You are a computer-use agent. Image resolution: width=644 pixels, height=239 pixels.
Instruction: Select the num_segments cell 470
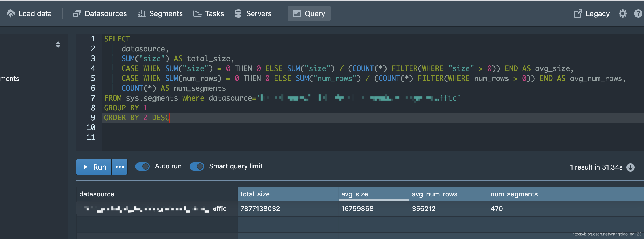click(x=566, y=209)
